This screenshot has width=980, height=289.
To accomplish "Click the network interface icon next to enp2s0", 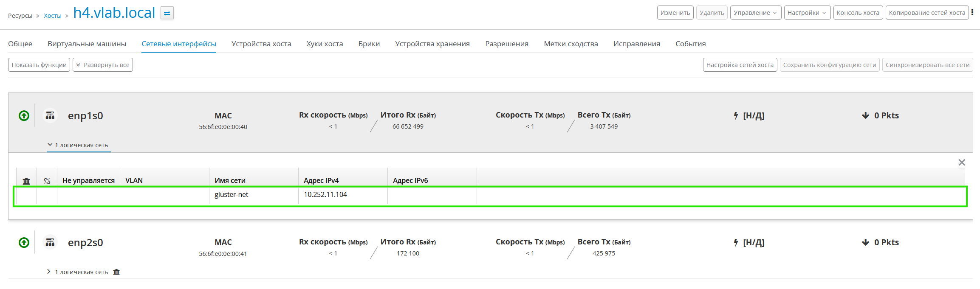I will tap(50, 242).
